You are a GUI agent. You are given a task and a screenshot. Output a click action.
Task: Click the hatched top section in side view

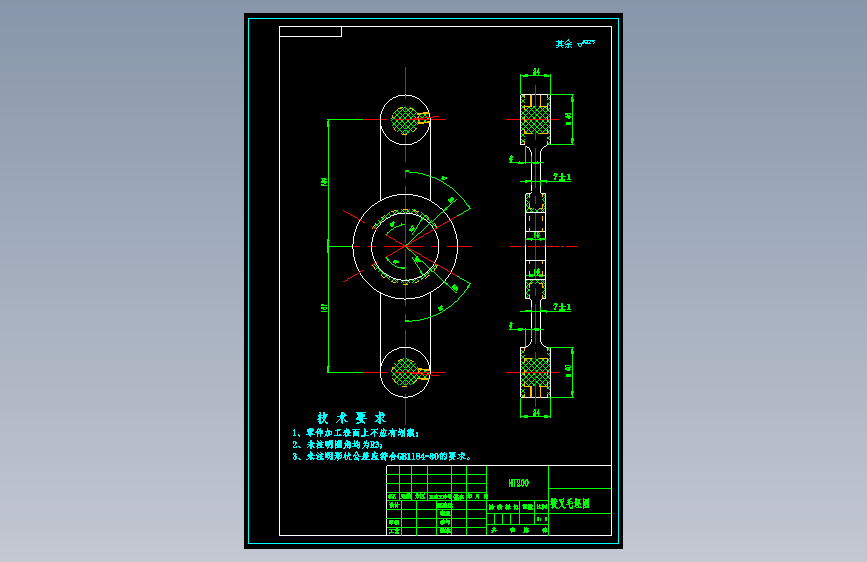point(535,120)
